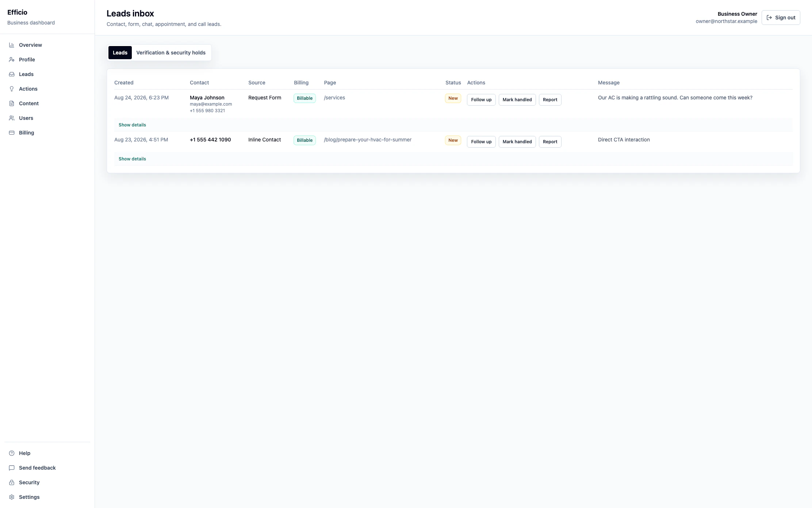Select the Leads tab

click(x=120, y=53)
